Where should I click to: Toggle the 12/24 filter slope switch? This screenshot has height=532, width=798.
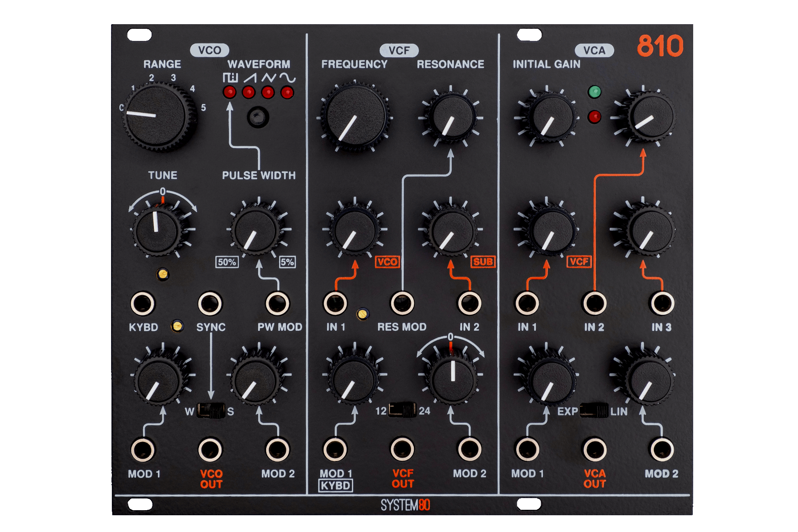[402, 410]
